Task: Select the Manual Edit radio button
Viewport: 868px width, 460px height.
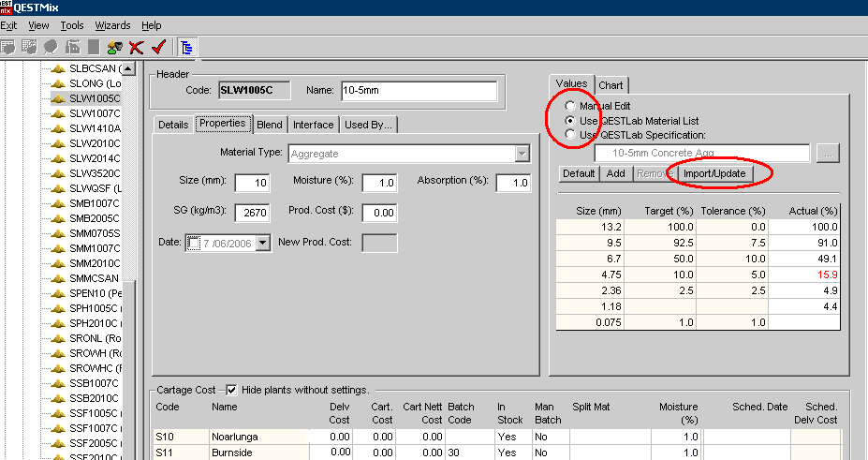Action: [570, 107]
